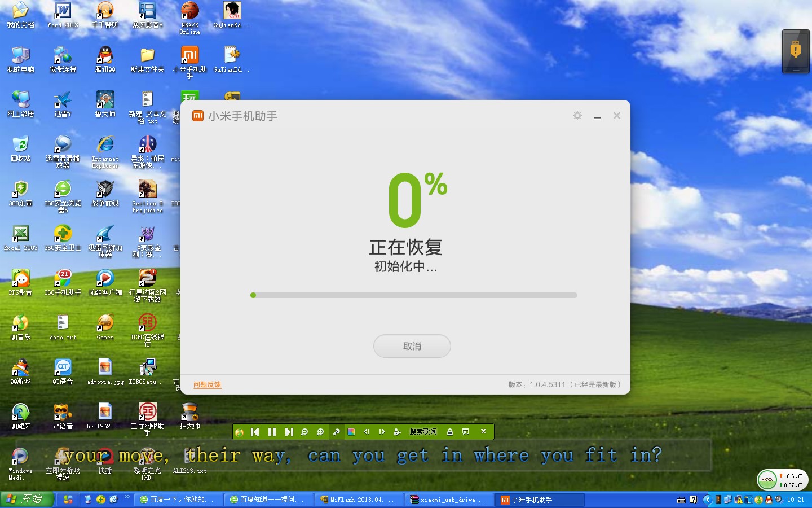The height and width of the screenshot is (508, 812).
Task: Pick the lyrics color swatch on the bar
Action: (x=352, y=432)
